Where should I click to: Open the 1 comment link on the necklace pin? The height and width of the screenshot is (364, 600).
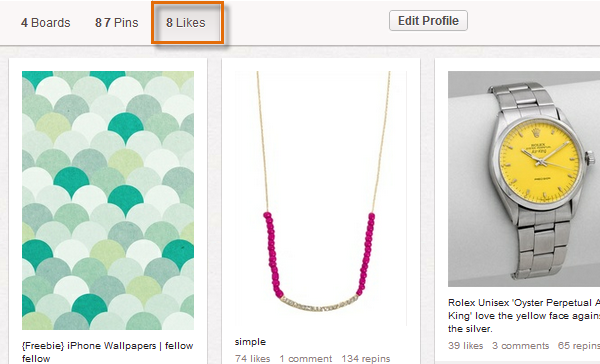pyautogui.click(x=306, y=359)
